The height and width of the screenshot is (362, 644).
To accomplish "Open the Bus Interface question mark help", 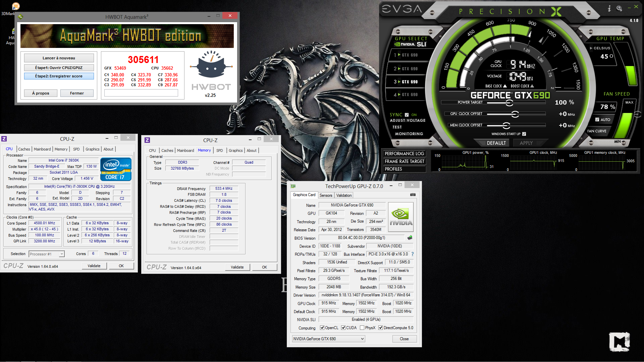I will point(413,254).
